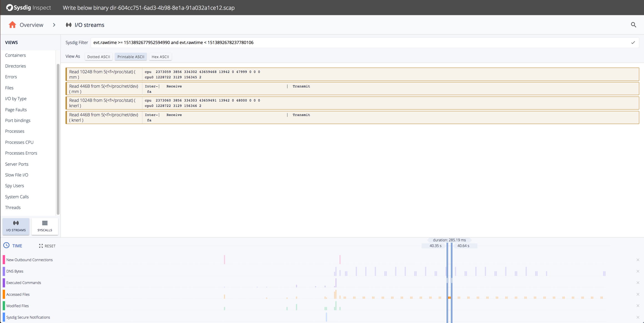This screenshot has height=323, width=644.
Task: Remove the Modified Files timeline row
Action: pyautogui.click(x=638, y=306)
